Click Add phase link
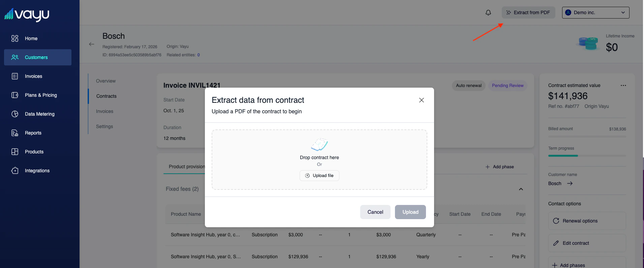Viewport: 644px width, 268px height. [x=500, y=167]
